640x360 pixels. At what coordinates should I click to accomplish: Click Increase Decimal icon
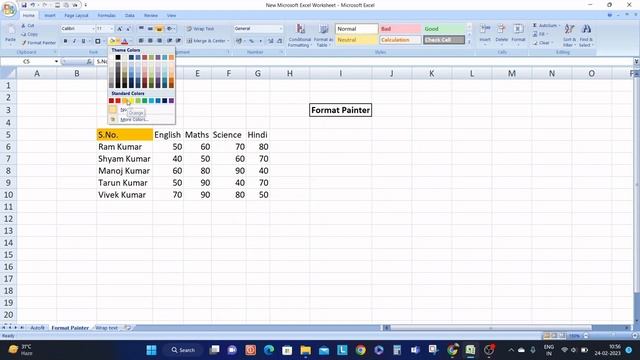click(271, 41)
